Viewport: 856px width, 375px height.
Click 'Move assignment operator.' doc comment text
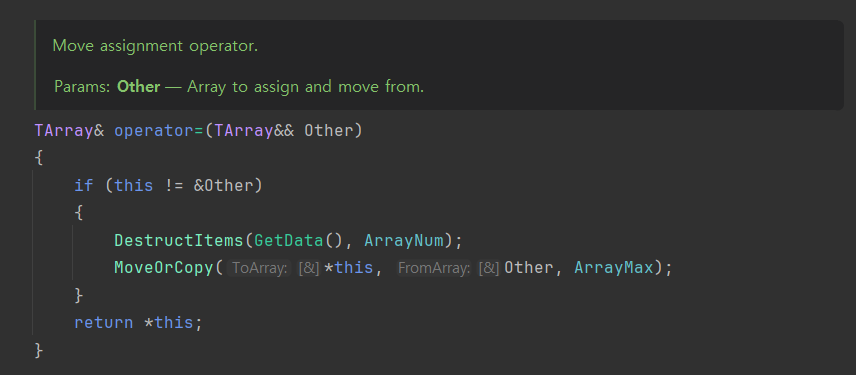pos(155,46)
